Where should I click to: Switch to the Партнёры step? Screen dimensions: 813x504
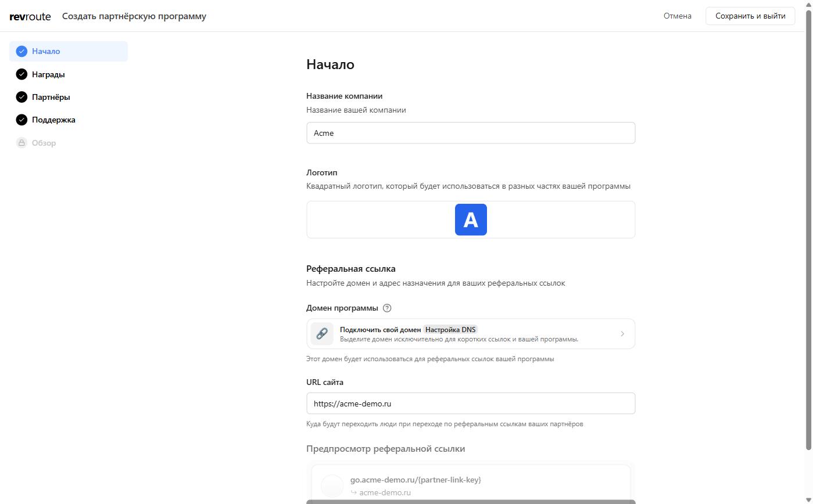click(69, 97)
